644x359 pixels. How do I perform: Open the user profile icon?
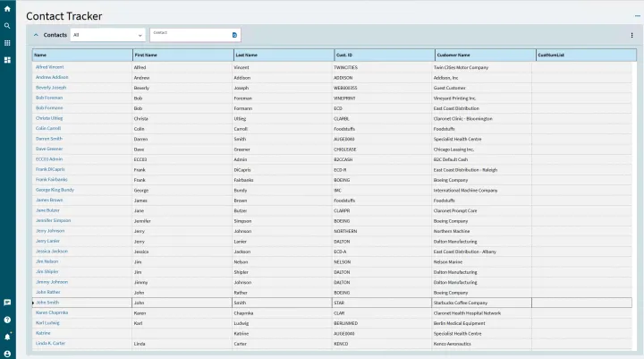pyautogui.click(x=7, y=353)
